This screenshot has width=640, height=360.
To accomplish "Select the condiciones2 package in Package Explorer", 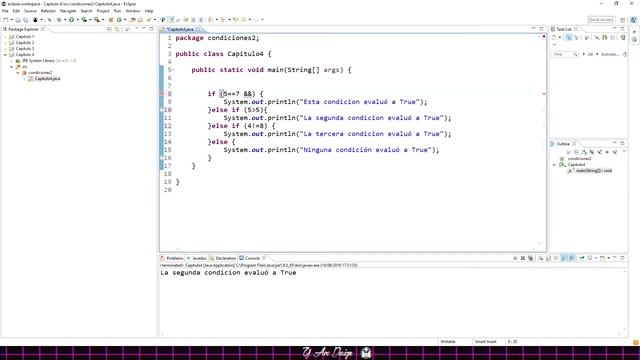I will click(40, 73).
